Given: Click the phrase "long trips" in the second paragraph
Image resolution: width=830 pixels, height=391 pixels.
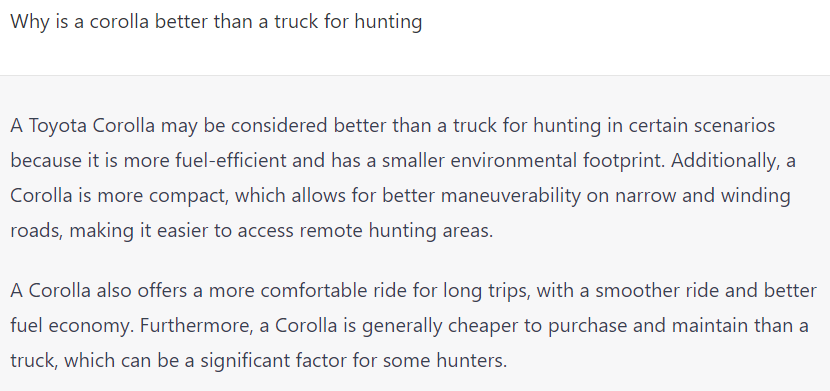Looking at the screenshot, I should pyautogui.click(x=483, y=291).
